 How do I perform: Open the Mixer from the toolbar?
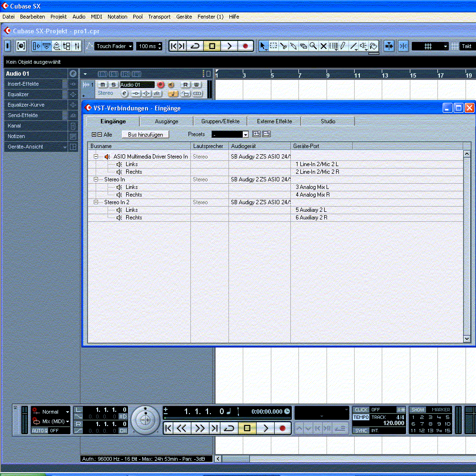[x=77, y=46]
